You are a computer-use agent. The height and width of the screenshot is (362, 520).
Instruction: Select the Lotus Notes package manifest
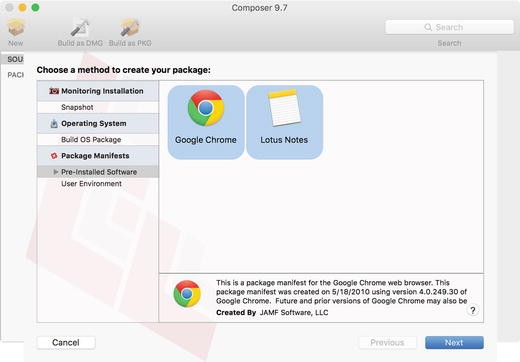284,122
